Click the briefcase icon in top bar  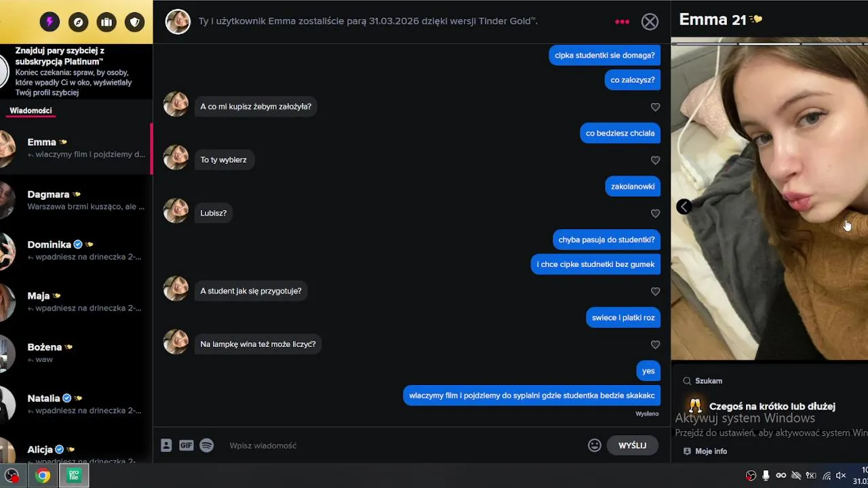pyautogui.click(x=106, y=22)
